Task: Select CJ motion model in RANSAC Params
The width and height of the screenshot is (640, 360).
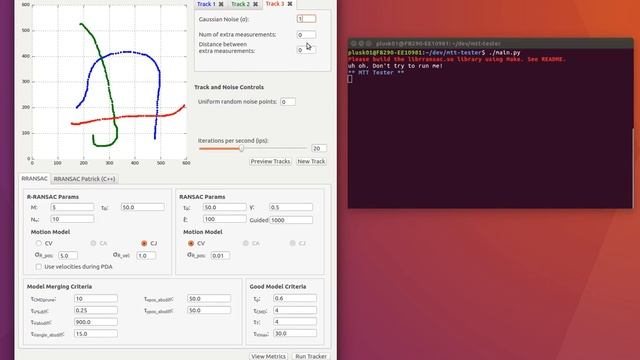Action: tap(293, 243)
